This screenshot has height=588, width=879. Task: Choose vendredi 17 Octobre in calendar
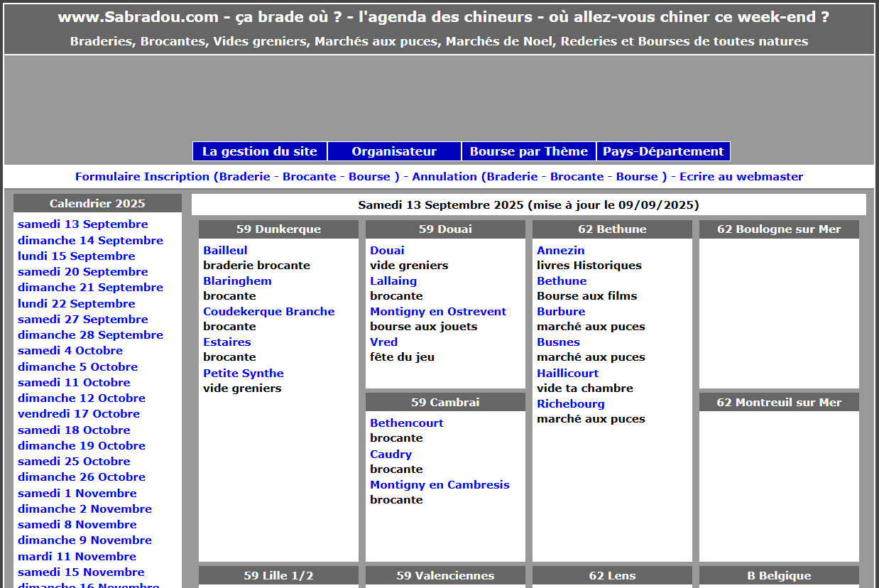pos(78,414)
